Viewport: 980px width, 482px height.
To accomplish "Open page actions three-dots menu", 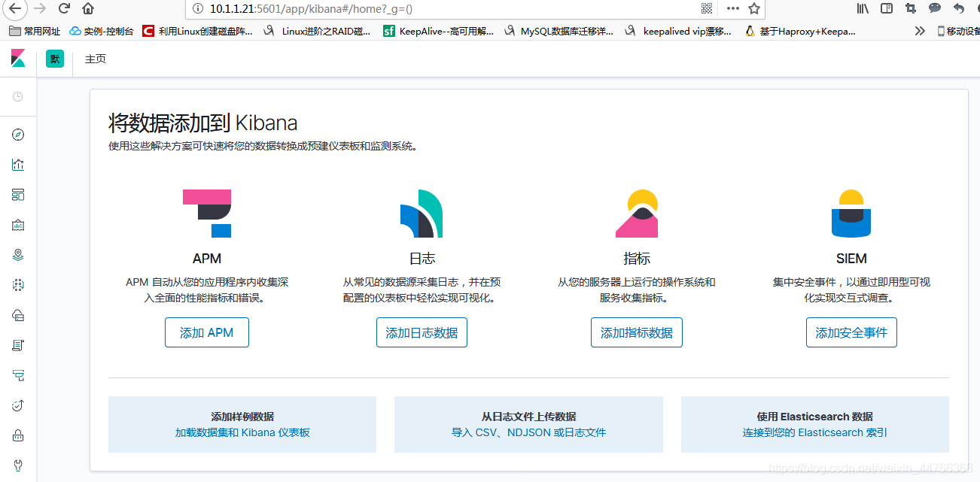I will click(732, 8).
